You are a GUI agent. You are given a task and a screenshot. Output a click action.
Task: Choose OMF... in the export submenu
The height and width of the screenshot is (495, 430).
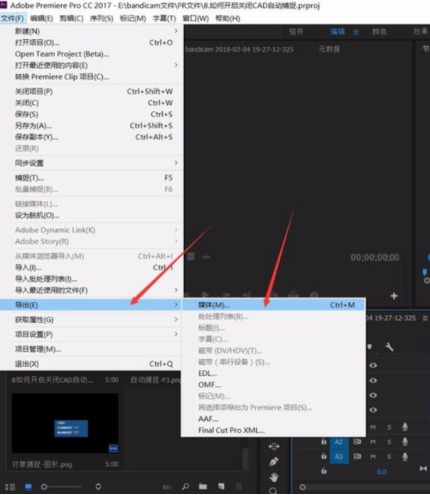coord(273,385)
